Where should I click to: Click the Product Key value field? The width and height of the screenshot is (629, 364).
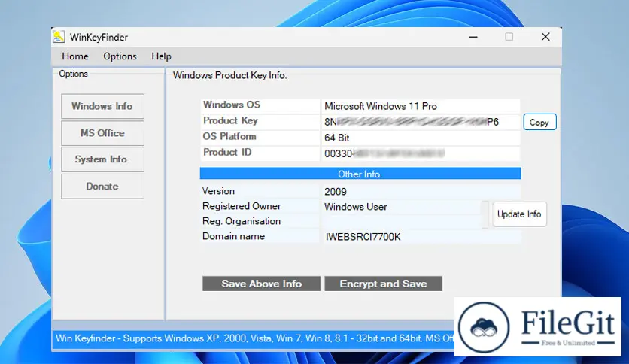[421, 122]
